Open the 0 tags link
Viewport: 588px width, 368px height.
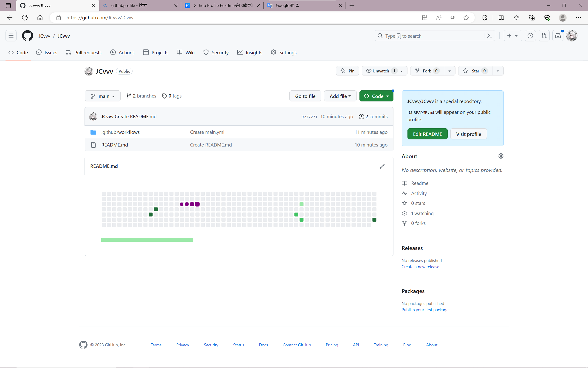(172, 96)
